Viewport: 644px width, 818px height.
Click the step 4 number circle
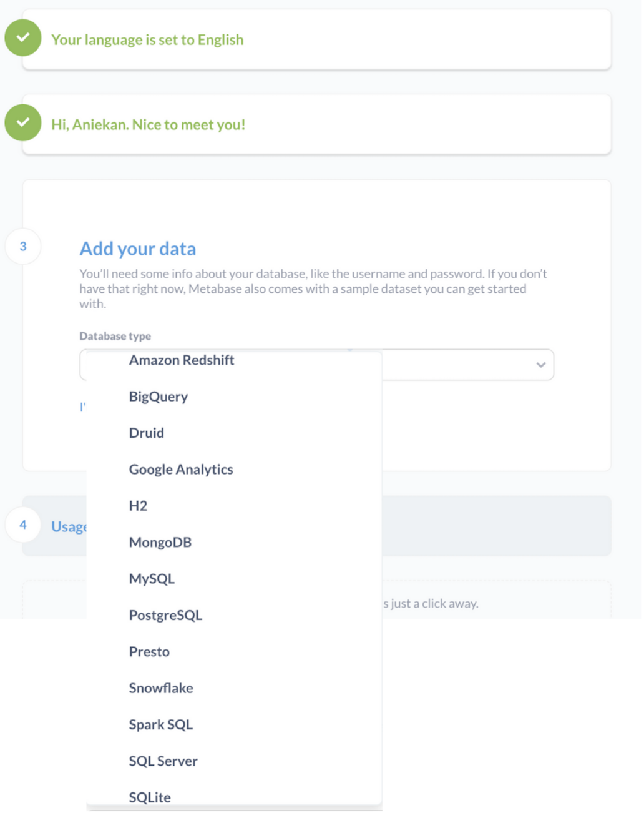[23, 525]
